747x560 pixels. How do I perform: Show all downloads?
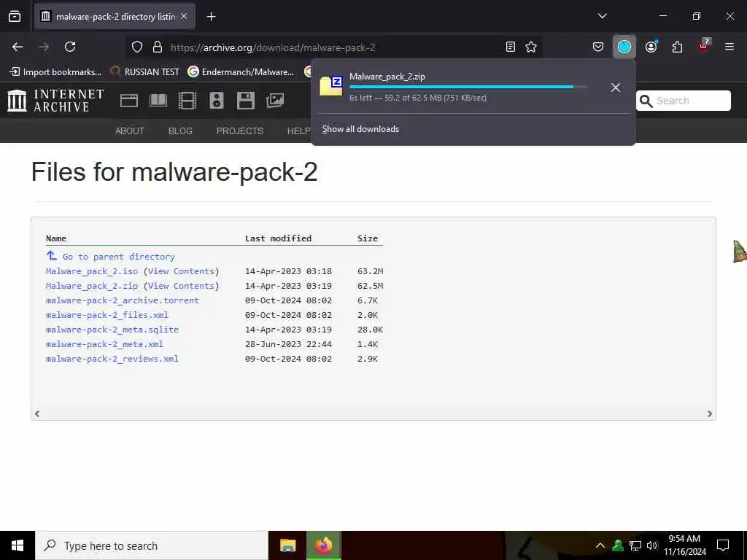[360, 129]
